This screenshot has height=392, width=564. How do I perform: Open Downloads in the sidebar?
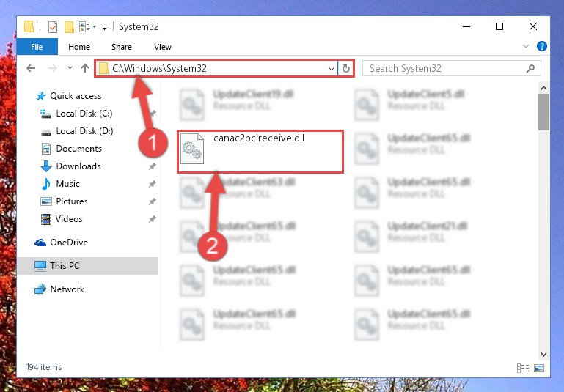point(70,166)
